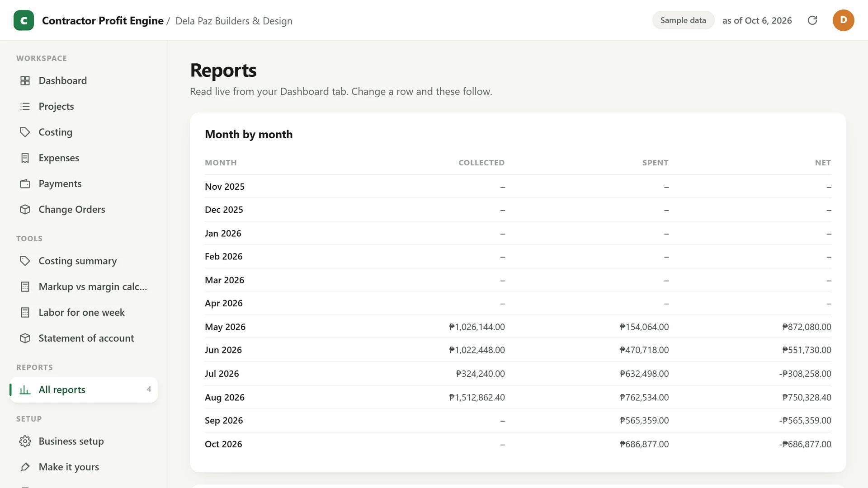Click the Sep 2026 row label

(x=224, y=420)
